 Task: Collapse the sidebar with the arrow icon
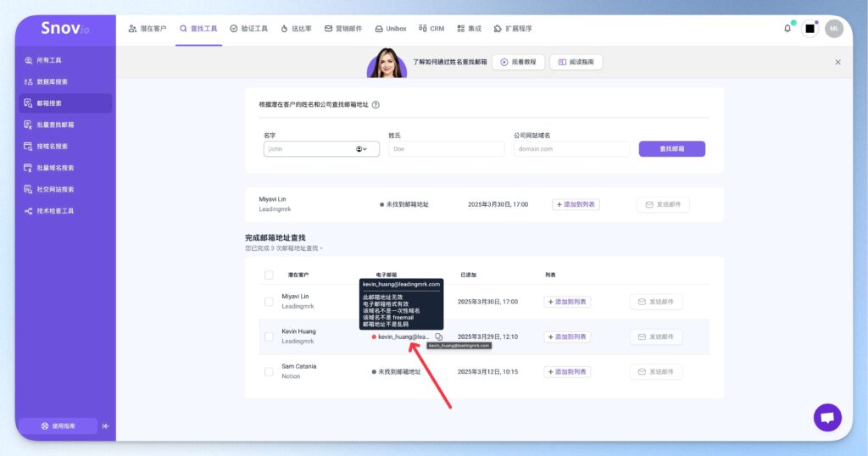pos(106,426)
